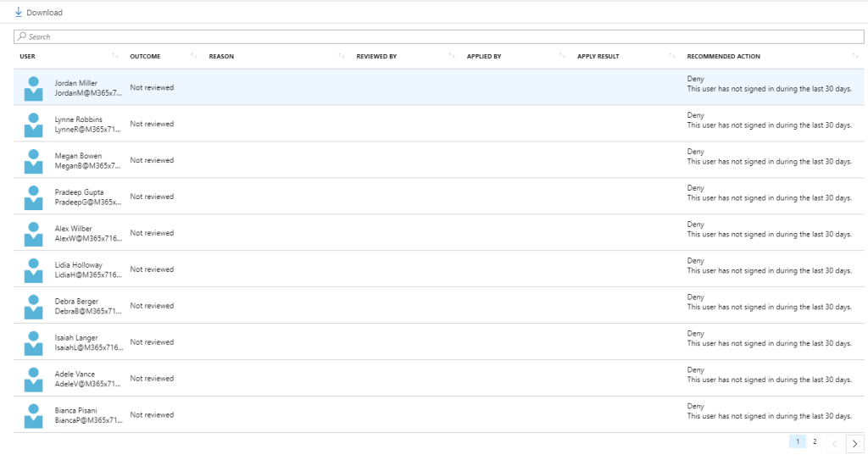The image size is (868, 466).
Task: Click Alex Wilber's user avatar icon
Action: coord(33,234)
